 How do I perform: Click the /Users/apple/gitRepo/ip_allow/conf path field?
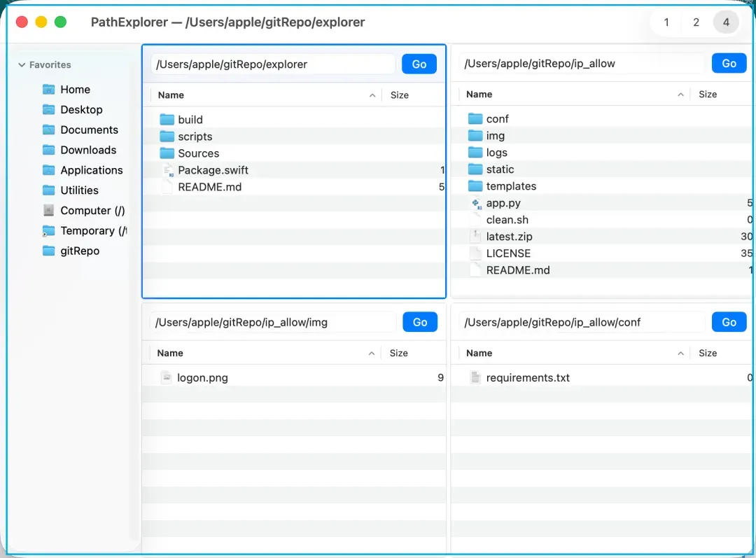click(582, 322)
